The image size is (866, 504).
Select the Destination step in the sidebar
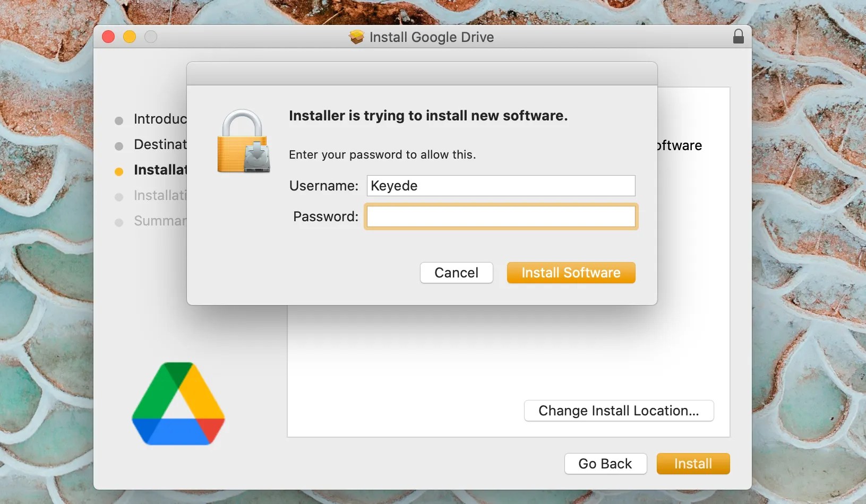coord(159,144)
